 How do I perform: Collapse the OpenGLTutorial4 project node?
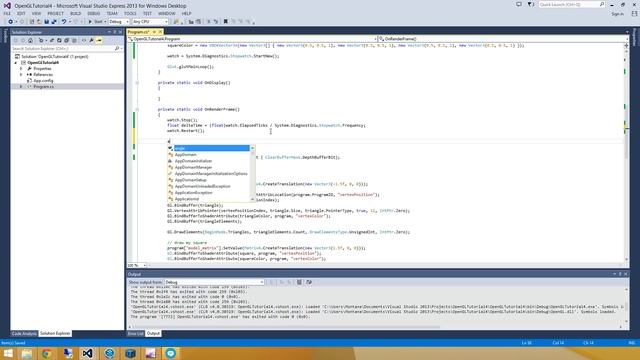[x=16, y=63]
